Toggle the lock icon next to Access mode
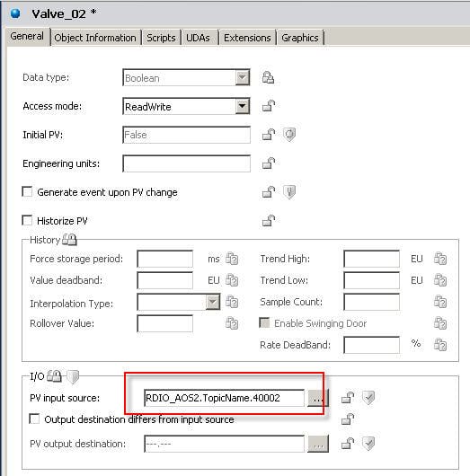470x476 pixels. [269, 106]
